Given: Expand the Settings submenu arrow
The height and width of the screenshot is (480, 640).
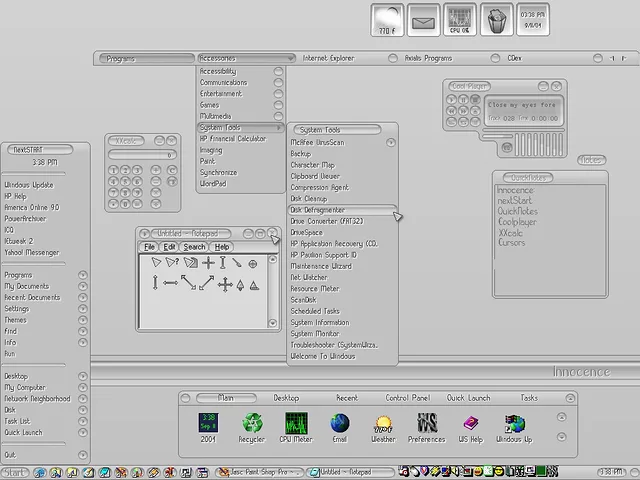Looking at the screenshot, I should 82,309.
